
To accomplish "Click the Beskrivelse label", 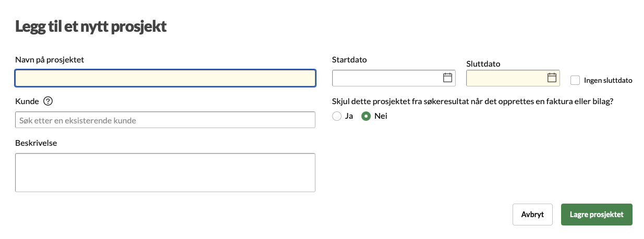I will click(36, 143).
